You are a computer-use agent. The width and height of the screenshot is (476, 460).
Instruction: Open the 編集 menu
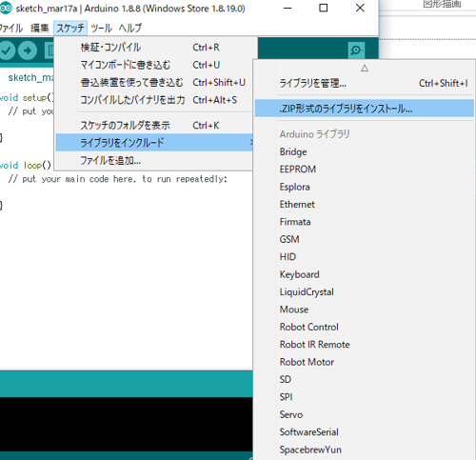point(40,29)
